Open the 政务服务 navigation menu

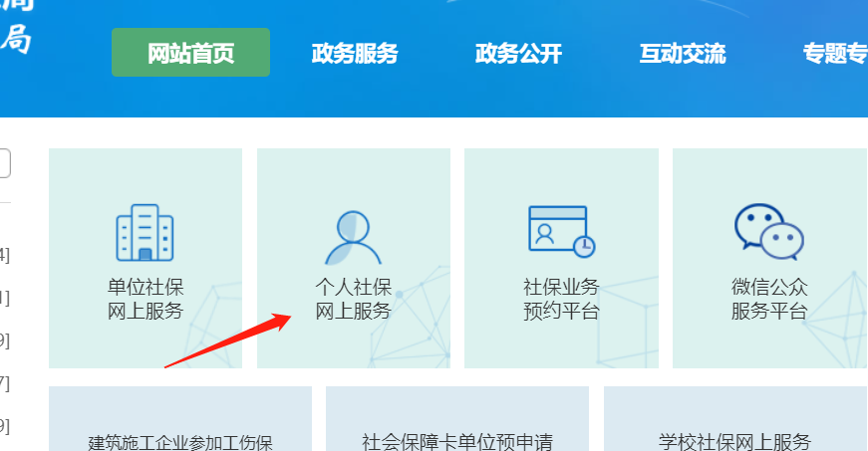(x=355, y=54)
